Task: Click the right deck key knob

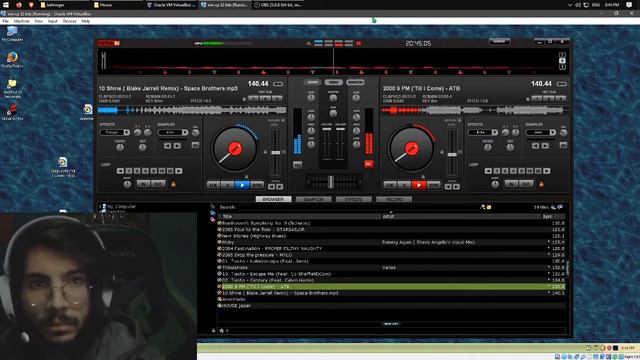Action: [x=510, y=148]
